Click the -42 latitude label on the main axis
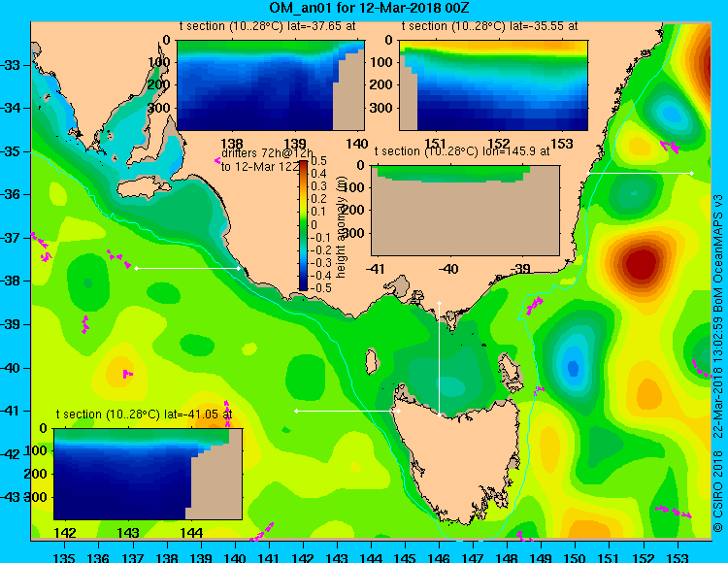This screenshot has width=728, height=563. click(10, 454)
